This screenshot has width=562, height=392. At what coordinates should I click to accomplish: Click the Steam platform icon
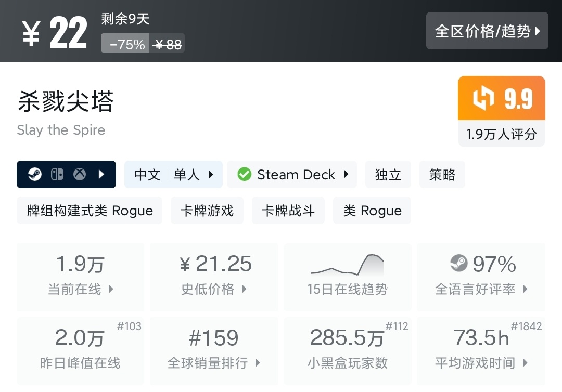pos(35,174)
